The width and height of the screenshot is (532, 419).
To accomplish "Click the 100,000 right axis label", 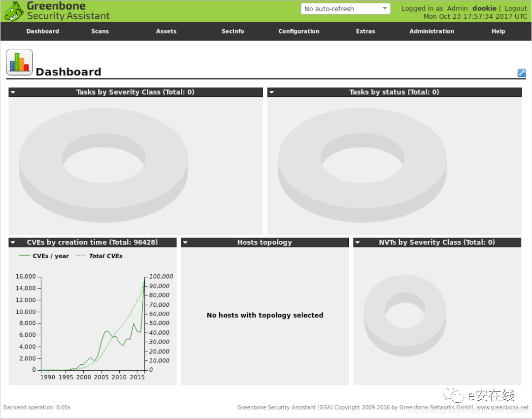I will click(x=161, y=277).
